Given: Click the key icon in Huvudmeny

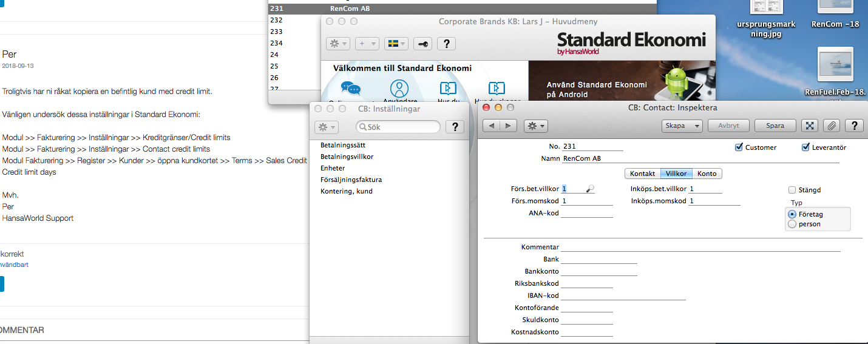Looking at the screenshot, I should (x=423, y=44).
